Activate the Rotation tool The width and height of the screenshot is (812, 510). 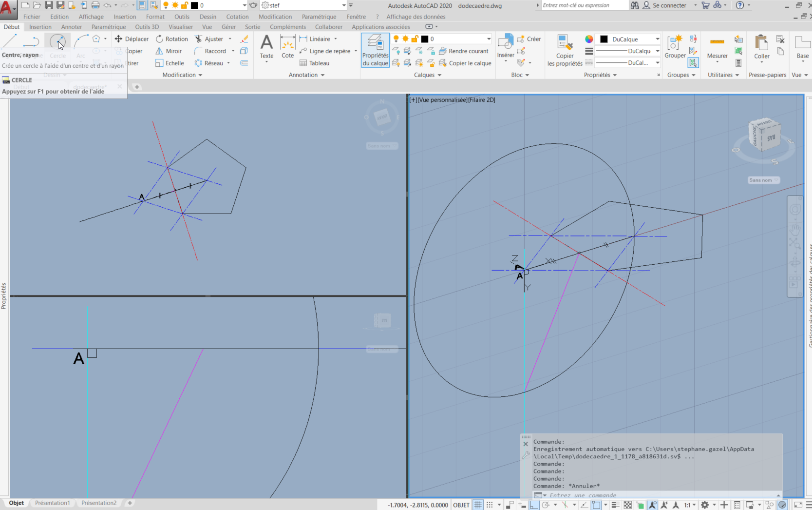[171, 39]
